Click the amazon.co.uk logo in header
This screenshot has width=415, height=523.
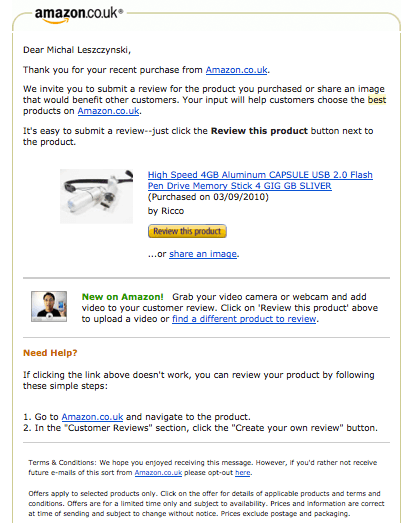tap(79, 15)
